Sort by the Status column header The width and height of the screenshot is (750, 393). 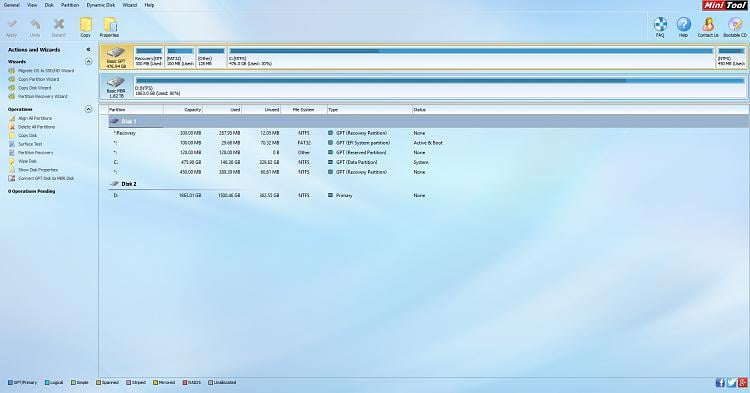point(580,110)
